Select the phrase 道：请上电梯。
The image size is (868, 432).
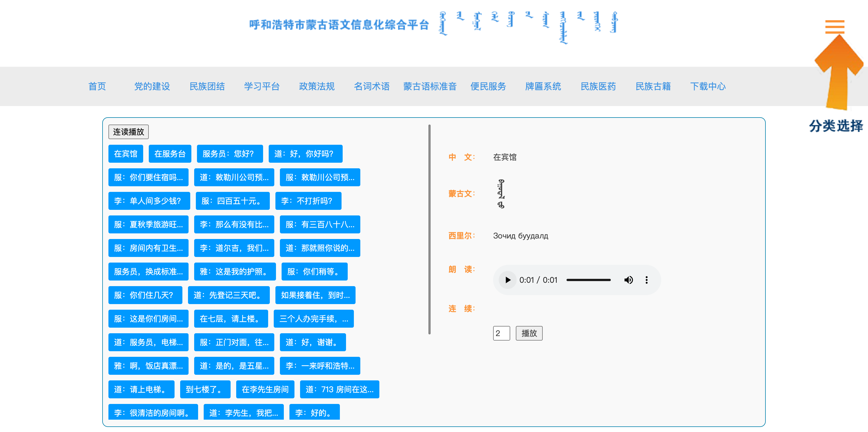click(x=141, y=389)
